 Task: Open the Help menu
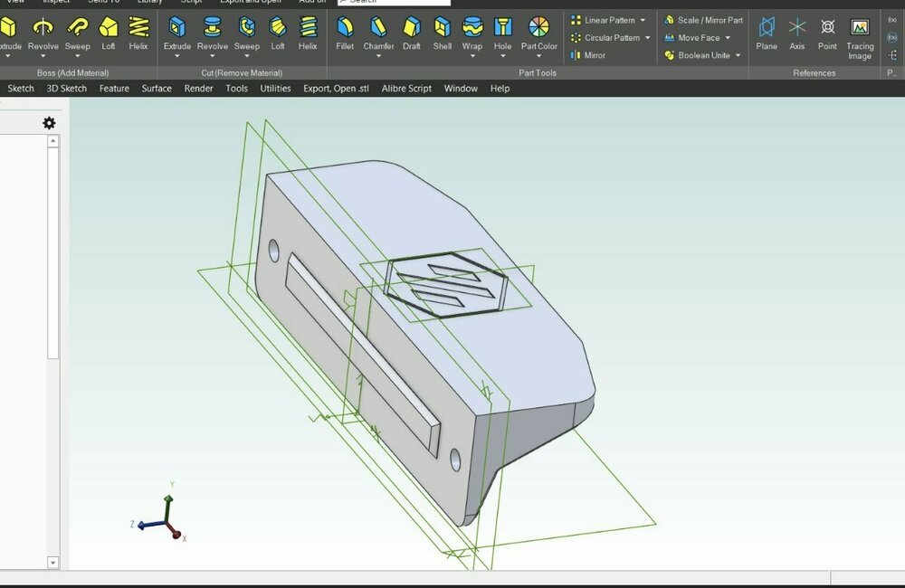click(x=500, y=89)
